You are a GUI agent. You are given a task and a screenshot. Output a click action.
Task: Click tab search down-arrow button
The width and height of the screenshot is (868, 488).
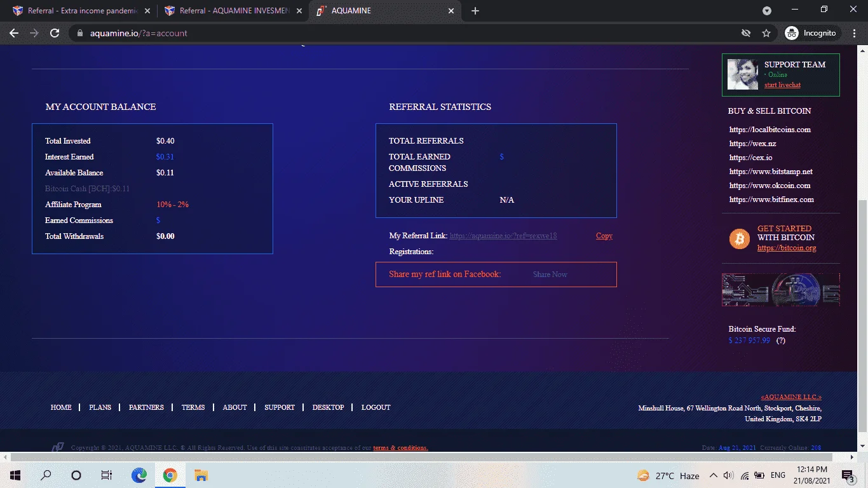[767, 11]
